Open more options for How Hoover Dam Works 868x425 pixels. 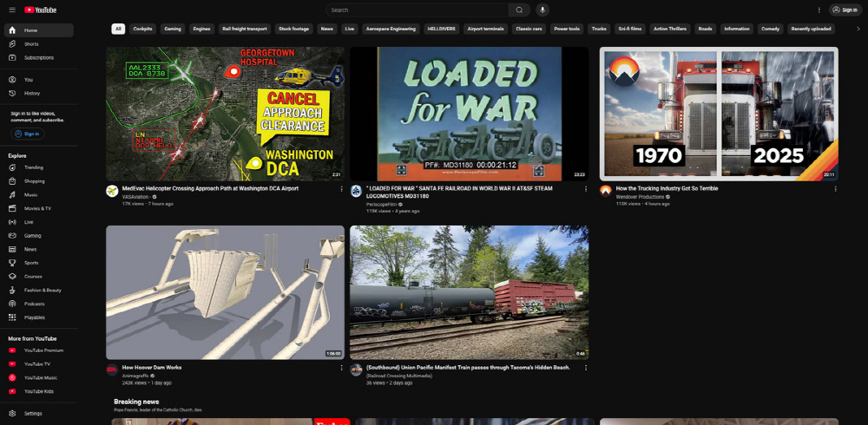(x=341, y=368)
